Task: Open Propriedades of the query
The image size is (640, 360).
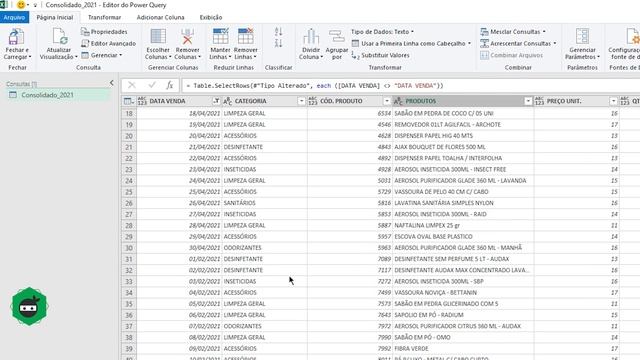Action: click(x=104, y=31)
